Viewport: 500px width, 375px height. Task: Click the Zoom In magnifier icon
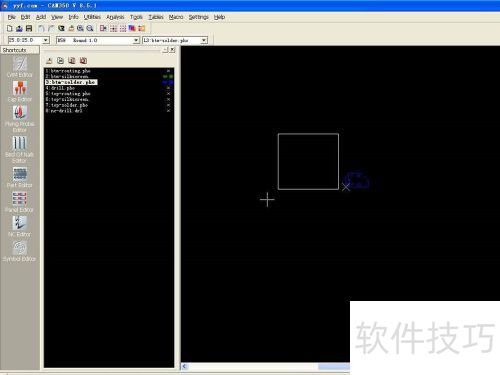(x=80, y=29)
